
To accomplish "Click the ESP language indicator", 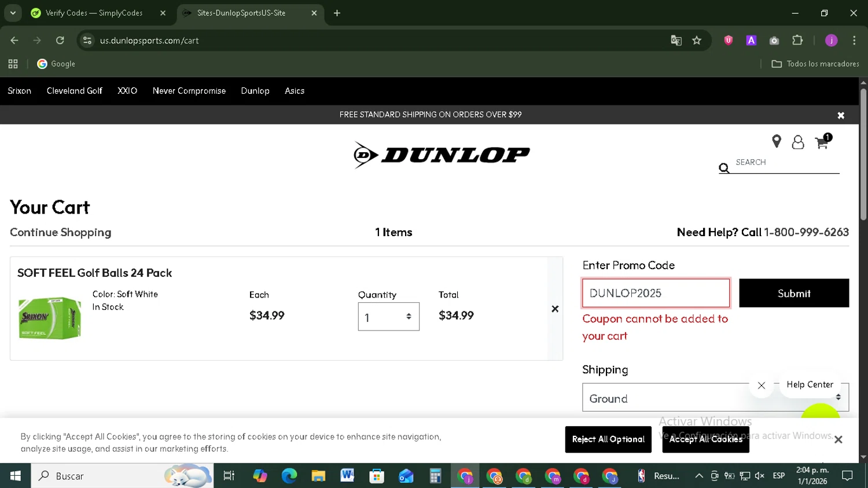I will 779,476.
